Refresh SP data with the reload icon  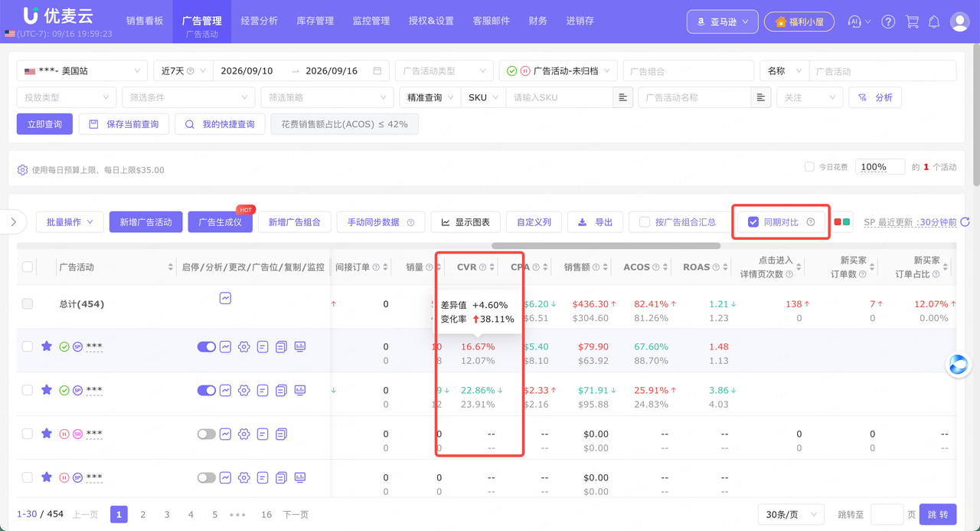(966, 222)
